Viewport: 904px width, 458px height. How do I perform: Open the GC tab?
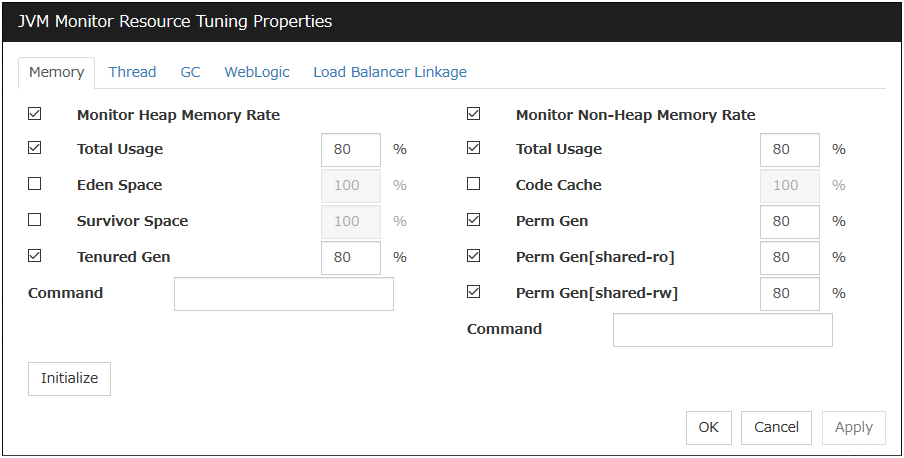tap(190, 72)
